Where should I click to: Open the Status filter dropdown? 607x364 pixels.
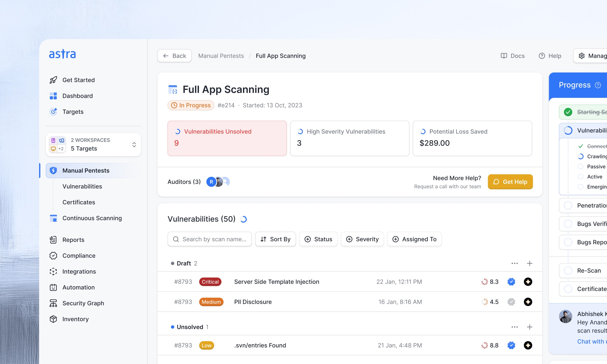(318, 239)
